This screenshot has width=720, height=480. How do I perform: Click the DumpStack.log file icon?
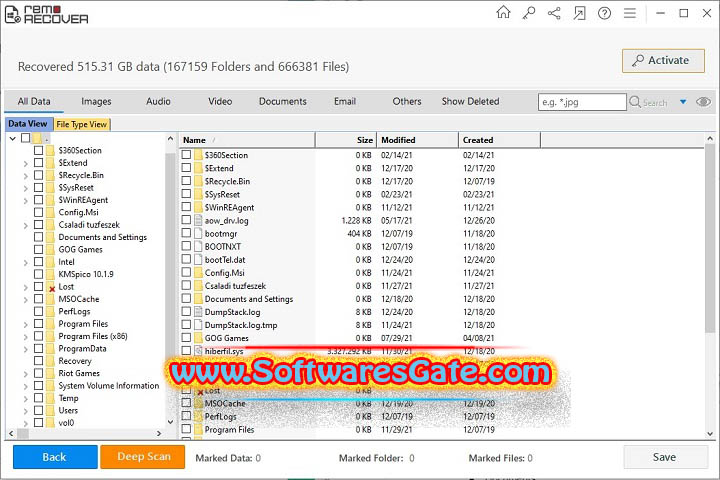coord(198,312)
